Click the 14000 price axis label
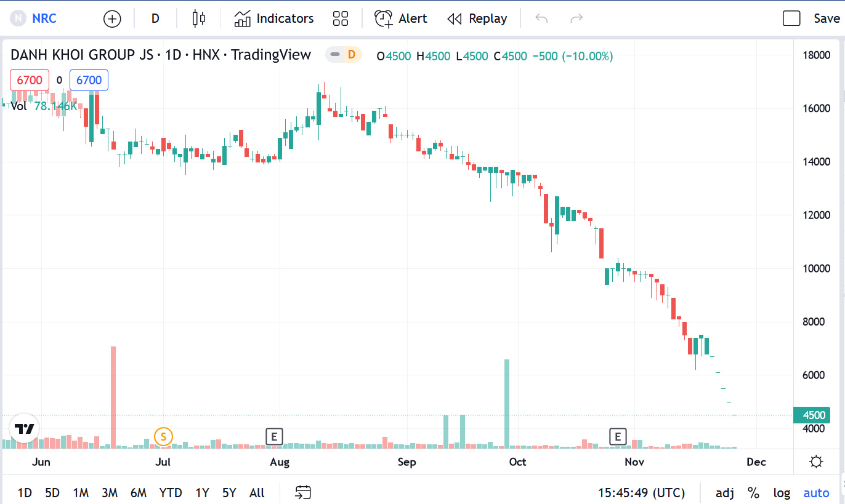 coord(817,162)
